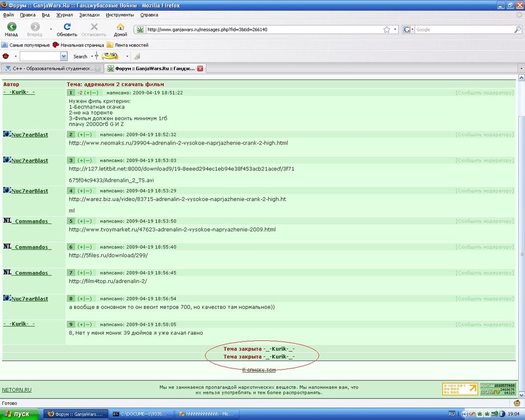Click status bar face icon
525x420 pixels.
517,403
